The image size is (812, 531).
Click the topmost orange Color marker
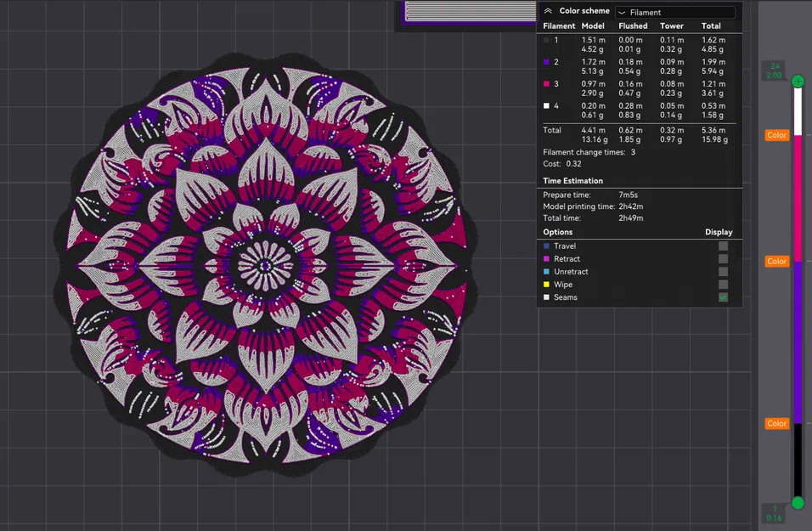[776, 134]
